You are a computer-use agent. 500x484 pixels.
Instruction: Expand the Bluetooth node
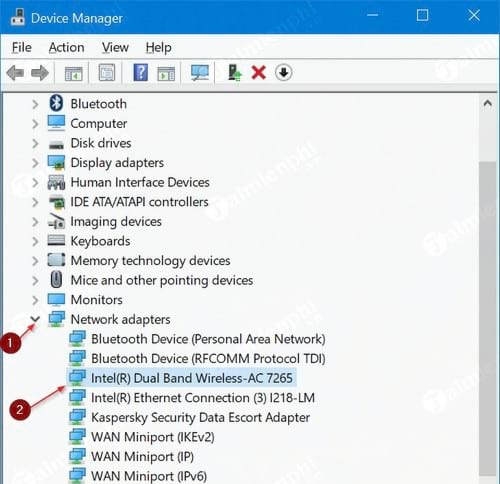click(x=35, y=104)
